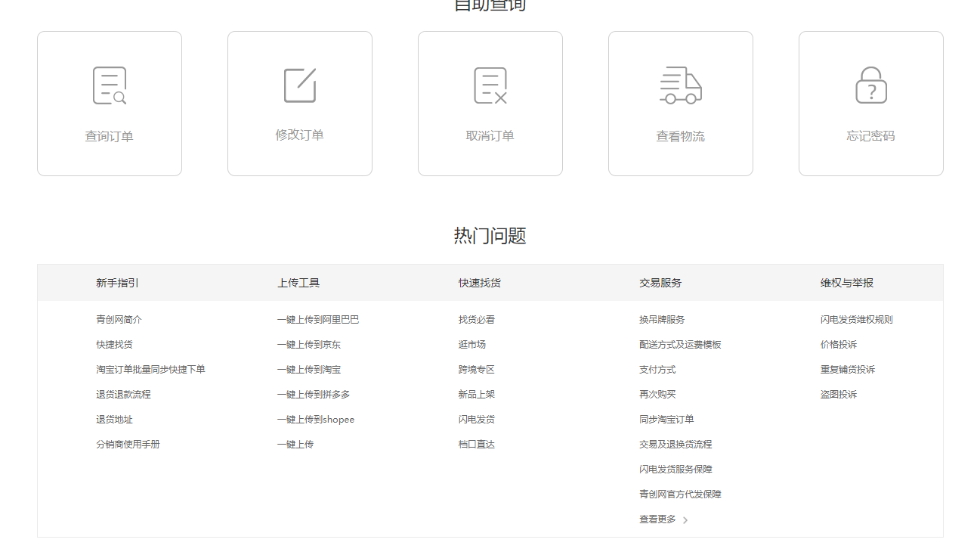This screenshot has width=980, height=558.
Task: Open 一键上传到淘宝 link
Action: (309, 370)
